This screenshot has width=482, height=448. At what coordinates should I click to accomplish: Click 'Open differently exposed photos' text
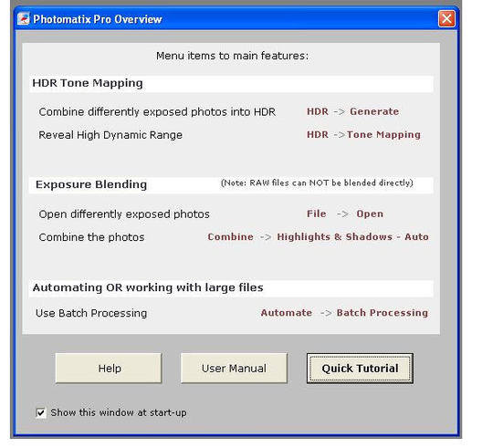tap(124, 214)
